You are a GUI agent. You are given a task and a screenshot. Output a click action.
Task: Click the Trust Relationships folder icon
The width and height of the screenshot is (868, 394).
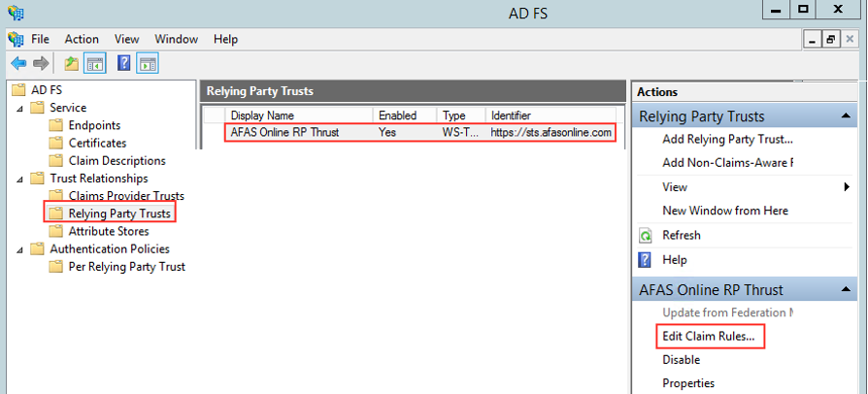coord(37,179)
